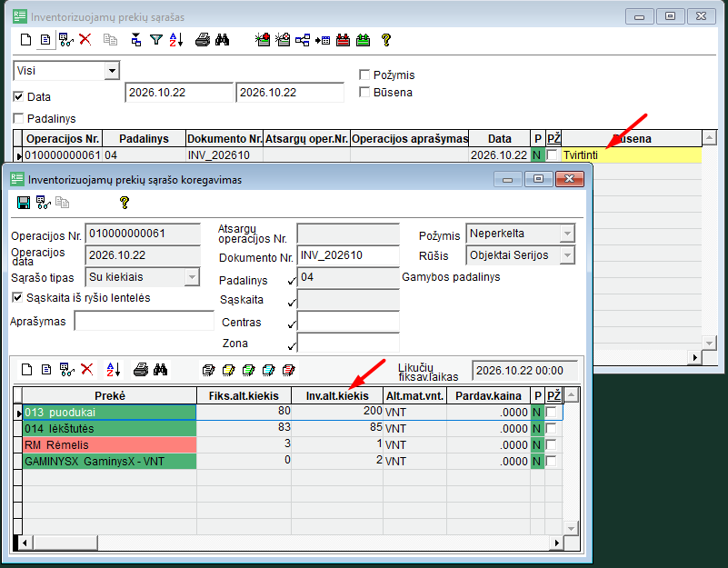Click the checkmark lookup button beside Padalinys field
The image size is (728, 568).
click(292, 281)
